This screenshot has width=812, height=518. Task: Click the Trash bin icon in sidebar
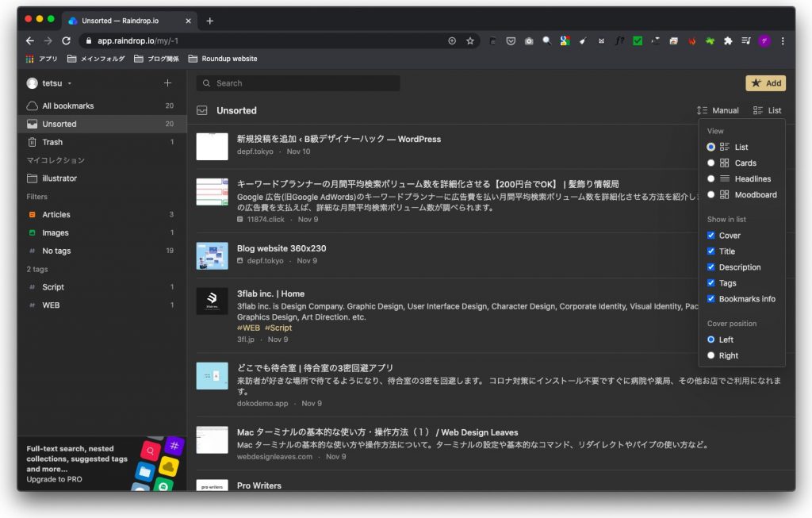(x=32, y=142)
